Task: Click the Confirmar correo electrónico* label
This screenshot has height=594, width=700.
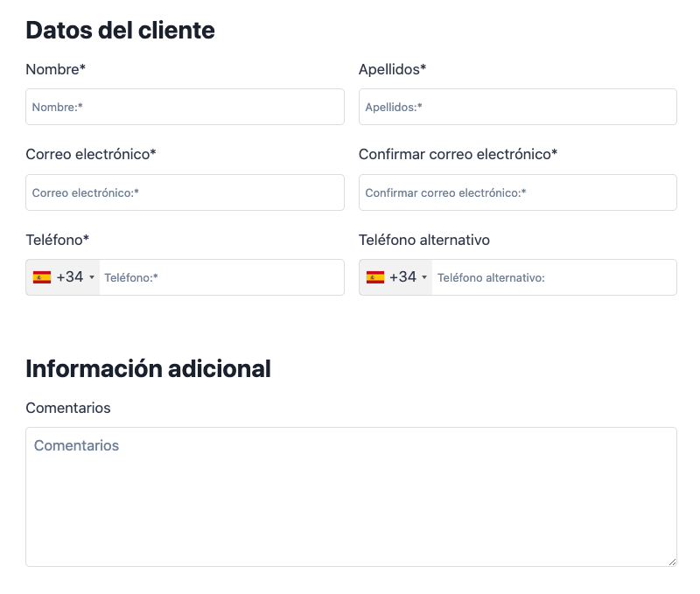Action: pos(458,154)
